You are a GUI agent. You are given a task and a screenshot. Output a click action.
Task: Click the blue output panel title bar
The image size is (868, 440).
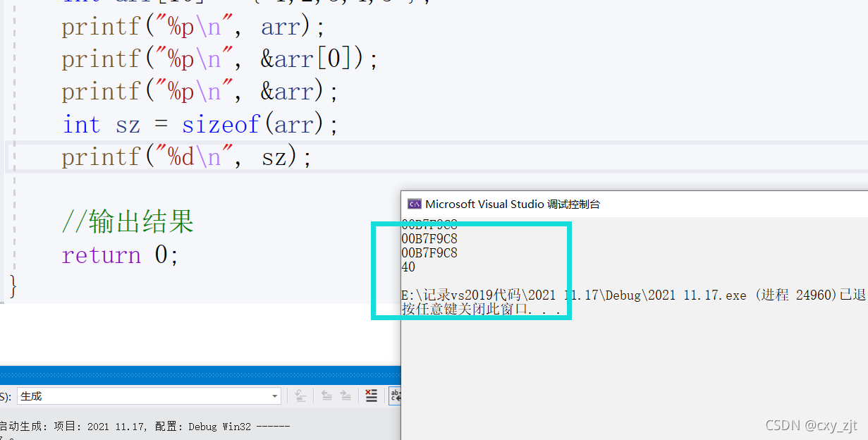[200, 375]
